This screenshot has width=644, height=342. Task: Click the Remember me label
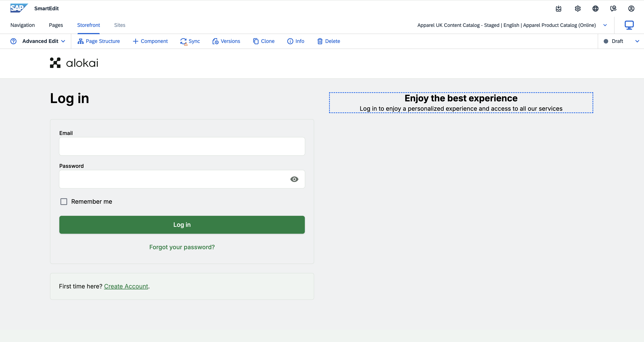click(91, 202)
